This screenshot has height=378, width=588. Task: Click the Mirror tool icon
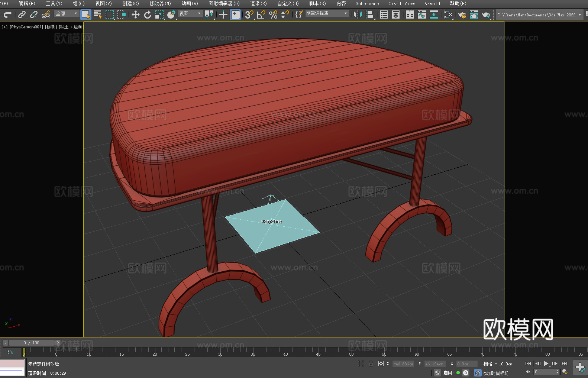click(x=358, y=14)
